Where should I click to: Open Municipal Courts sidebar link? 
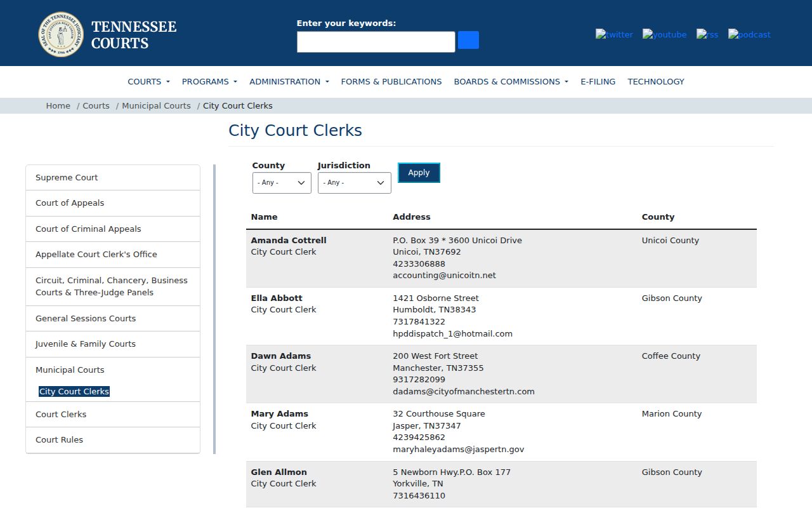pos(70,370)
